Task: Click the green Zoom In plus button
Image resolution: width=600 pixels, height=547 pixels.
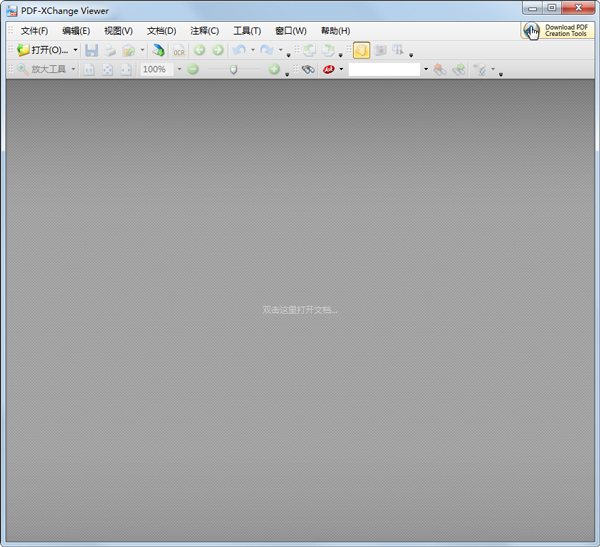Action: pyautogui.click(x=274, y=69)
